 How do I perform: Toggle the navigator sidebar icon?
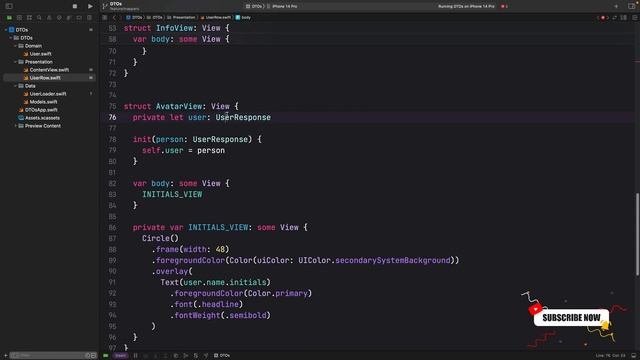click(x=9, y=6)
